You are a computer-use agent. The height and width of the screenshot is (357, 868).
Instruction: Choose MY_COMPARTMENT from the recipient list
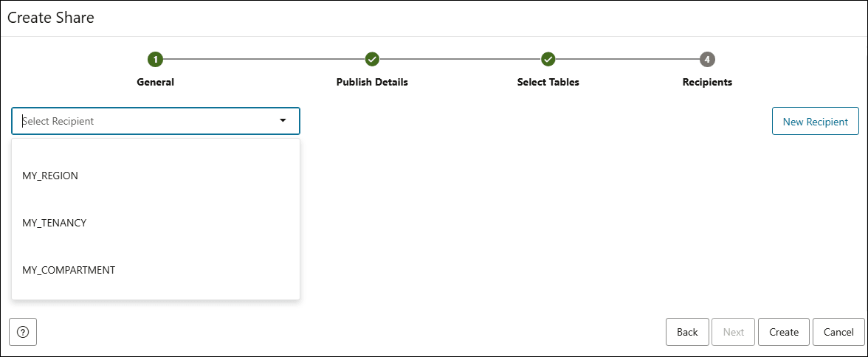click(x=156, y=271)
